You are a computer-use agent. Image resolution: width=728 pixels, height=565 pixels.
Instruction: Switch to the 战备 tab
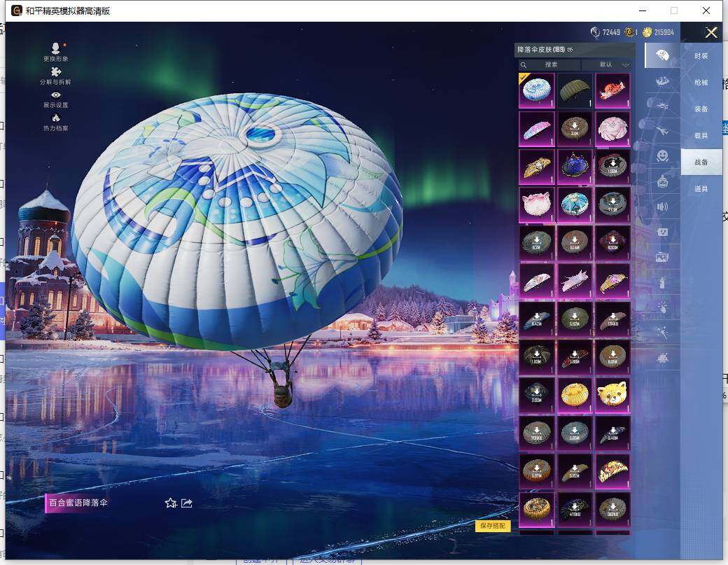pos(701,162)
